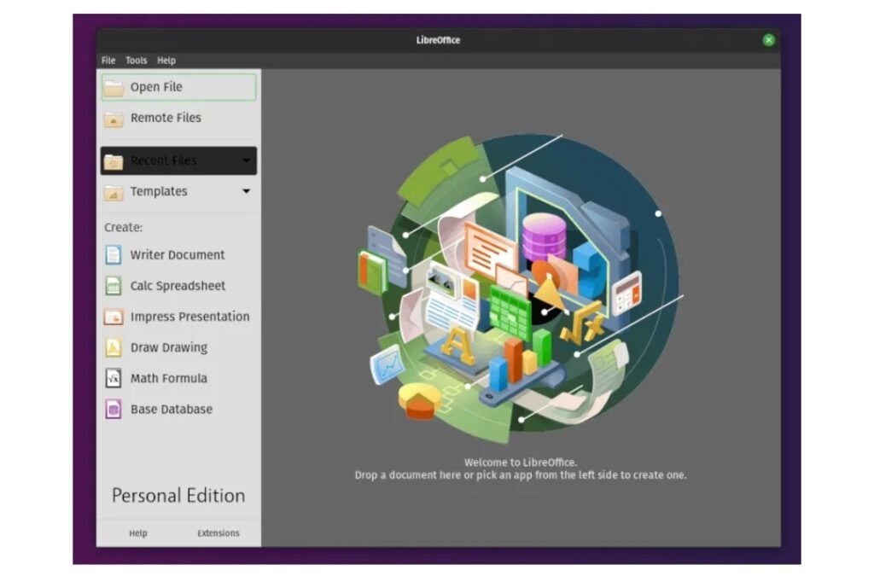Screen dimensions: 874x588
Task: Create a new Calc Spreadsheet
Action: tap(178, 285)
